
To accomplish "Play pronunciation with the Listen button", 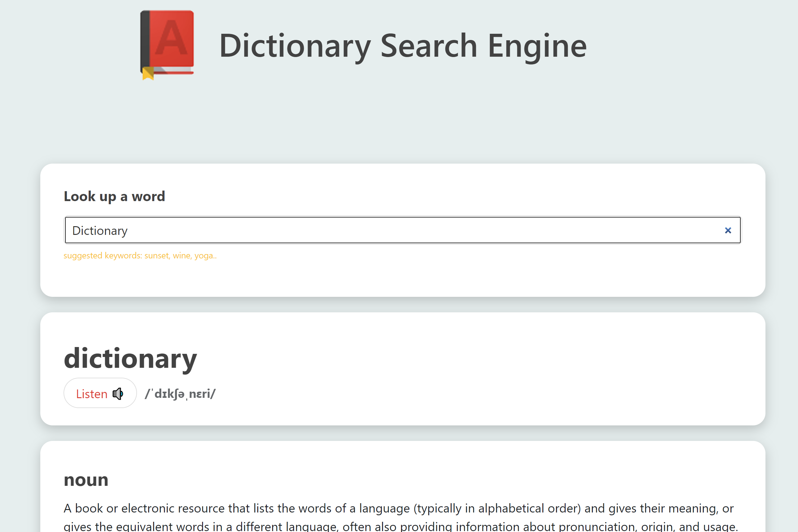I will coord(100,393).
